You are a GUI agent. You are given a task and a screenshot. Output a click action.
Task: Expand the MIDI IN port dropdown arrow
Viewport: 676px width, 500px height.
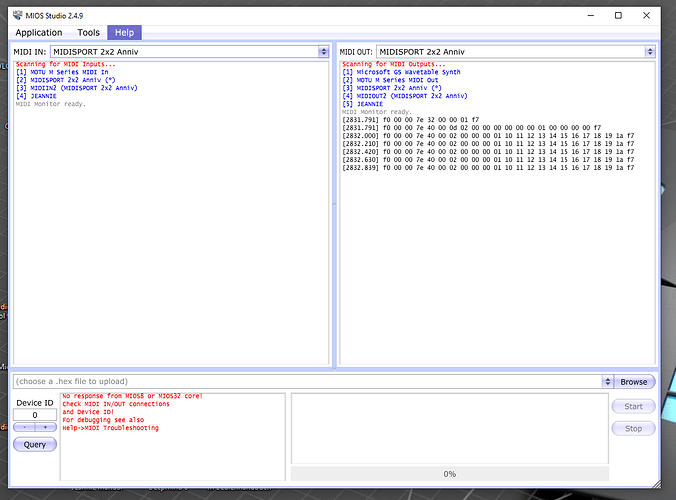click(x=324, y=52)
